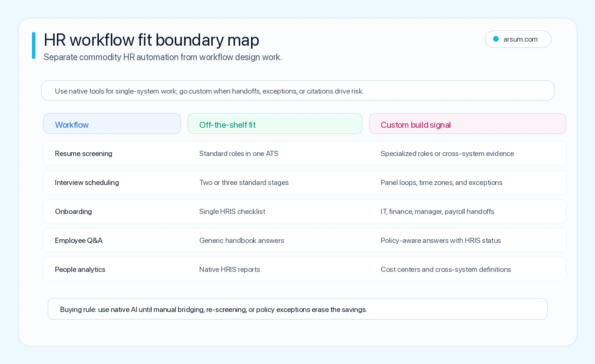Click 'Policy-aware answers with HRIS status'
The width and height of the screenshot is (595, 364).
pyautogui.click(x=441, y=240)
